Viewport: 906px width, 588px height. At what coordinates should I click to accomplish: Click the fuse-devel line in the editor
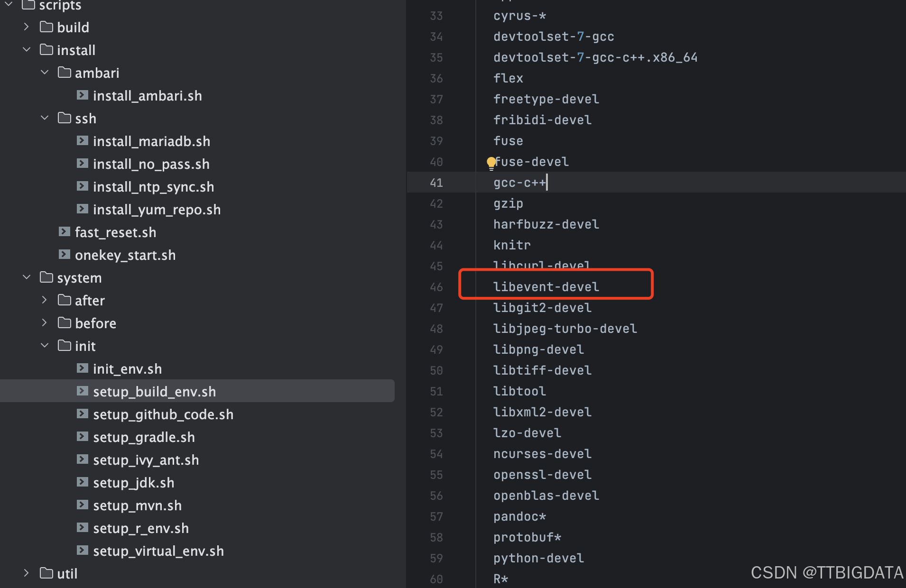coord(531,162)
